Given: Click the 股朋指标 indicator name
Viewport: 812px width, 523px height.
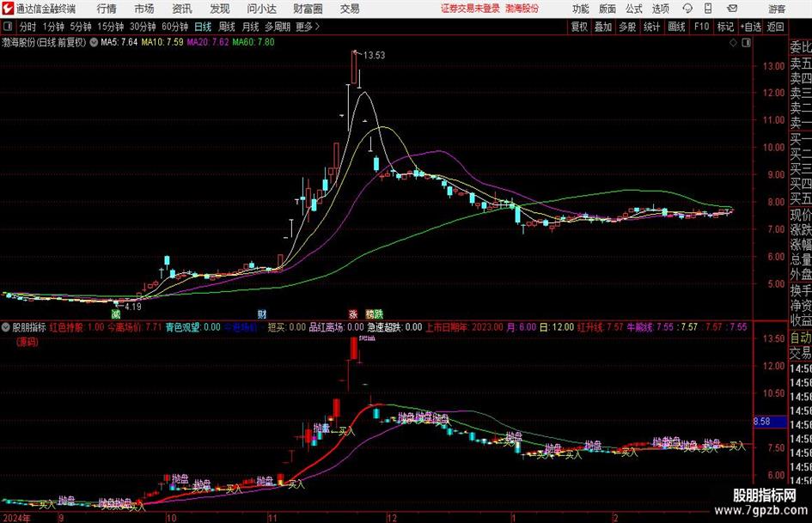Looking at the screenshot, I should click(29, 327).
